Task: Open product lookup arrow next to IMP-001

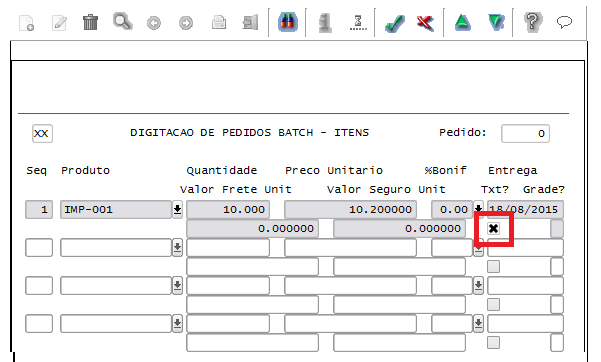Action: [x=177, y=210]
